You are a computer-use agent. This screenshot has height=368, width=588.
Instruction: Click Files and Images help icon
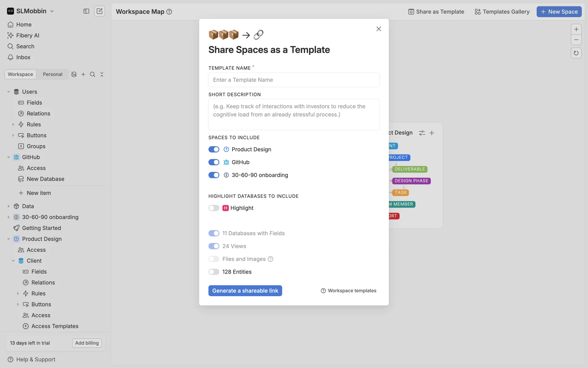pyautogui.click(x=270, y=259)
